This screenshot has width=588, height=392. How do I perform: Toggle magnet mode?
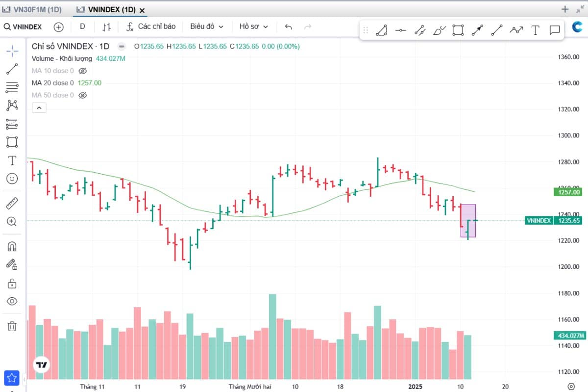[12, 246]
